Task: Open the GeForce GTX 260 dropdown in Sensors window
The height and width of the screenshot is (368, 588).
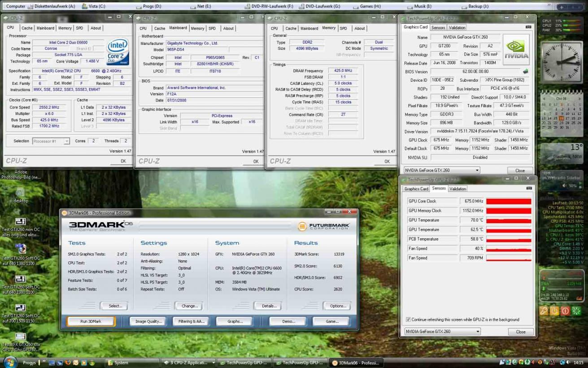Action: tap(442, 332)
